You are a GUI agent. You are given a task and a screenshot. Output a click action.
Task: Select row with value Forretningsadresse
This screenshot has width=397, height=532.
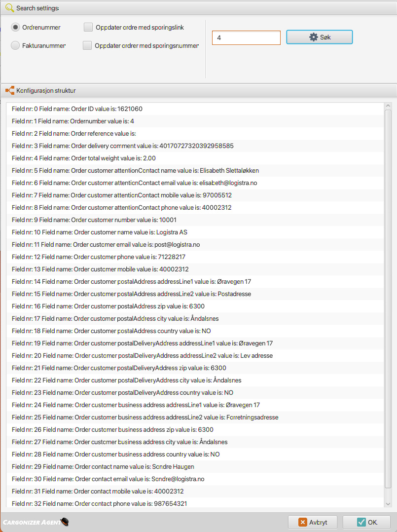[x=195, y=418]
